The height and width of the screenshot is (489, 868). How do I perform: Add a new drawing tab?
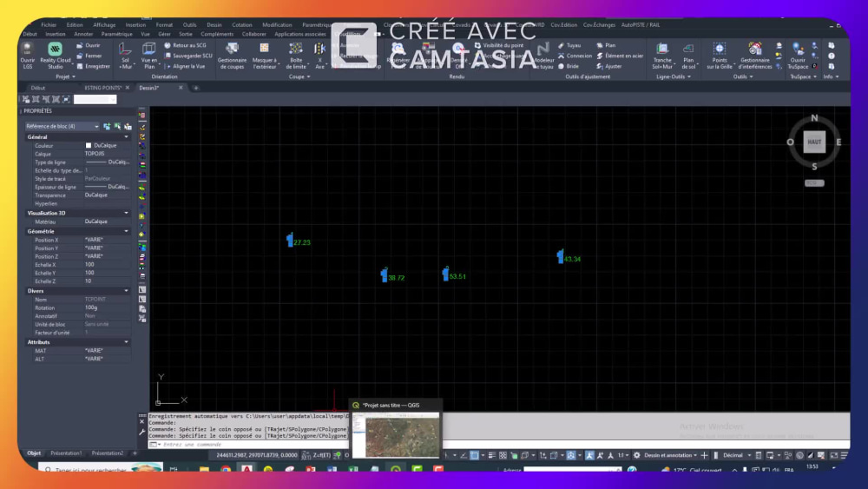pyautogui.click(x=196, y=88)
